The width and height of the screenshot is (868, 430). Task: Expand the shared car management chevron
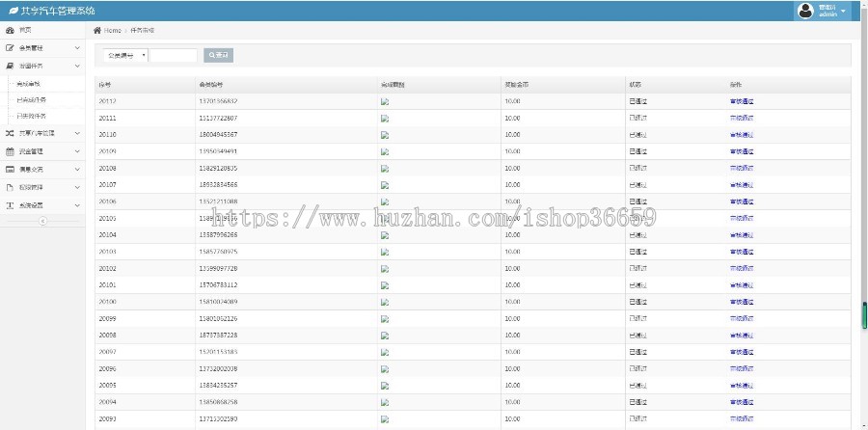[x=77, y=133]
